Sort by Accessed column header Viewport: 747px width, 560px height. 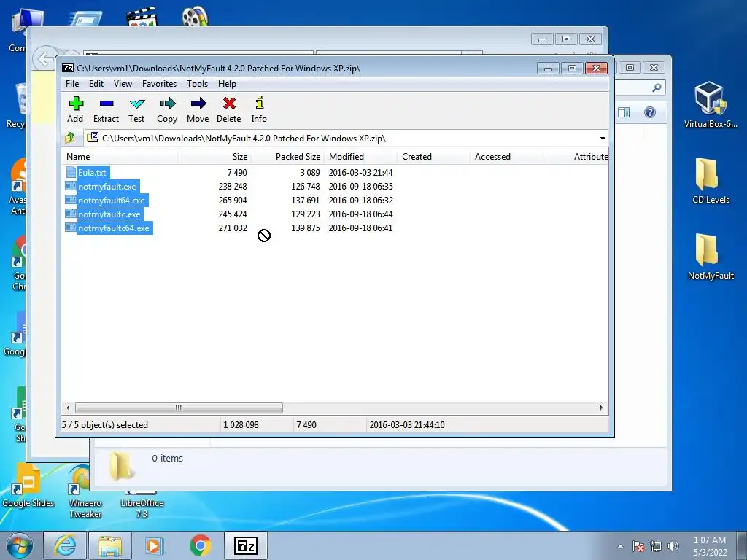(506, 157)
